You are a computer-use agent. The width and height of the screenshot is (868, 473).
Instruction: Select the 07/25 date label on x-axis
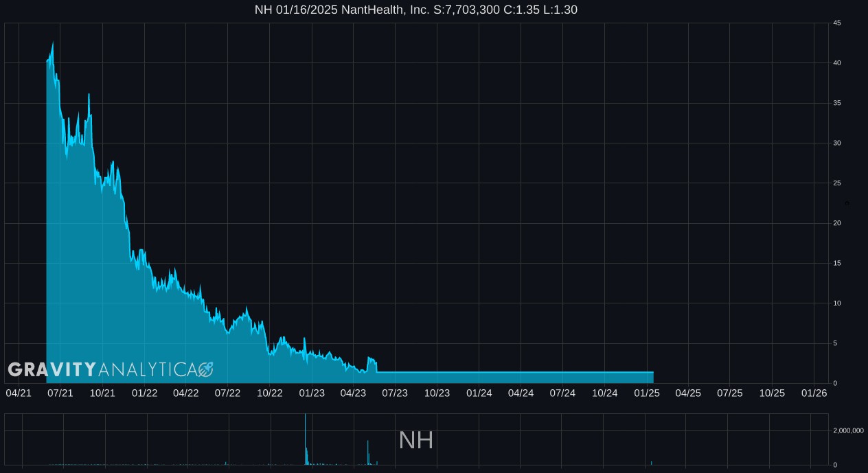pyautogui.click(x=730, y=393)
